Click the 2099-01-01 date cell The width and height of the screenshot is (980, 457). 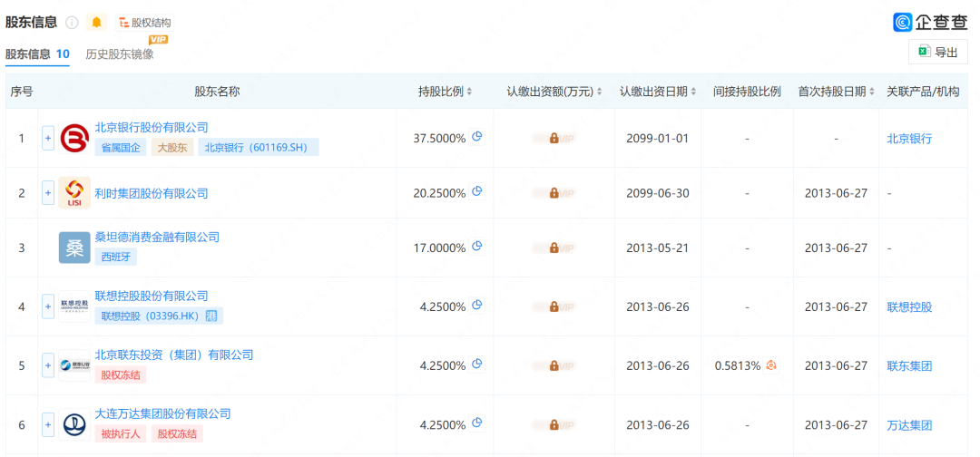[658, 139]
